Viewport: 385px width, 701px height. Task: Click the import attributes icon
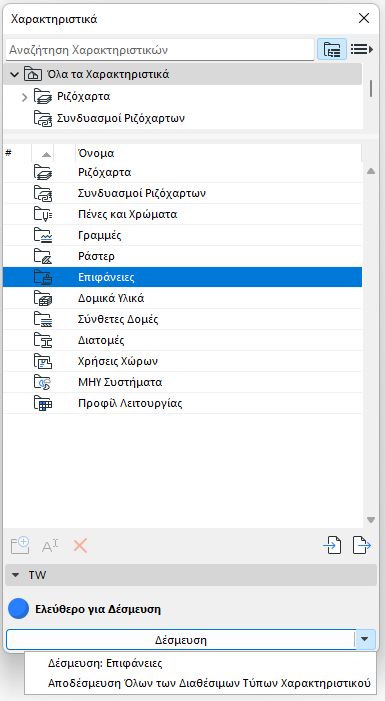(x=332, y=545)
